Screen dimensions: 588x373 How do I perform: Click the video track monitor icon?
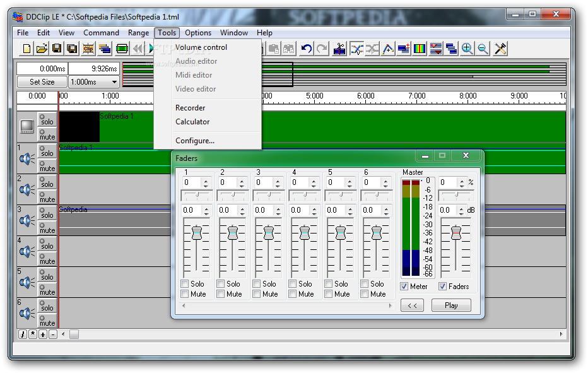click(x=27, y=126)
